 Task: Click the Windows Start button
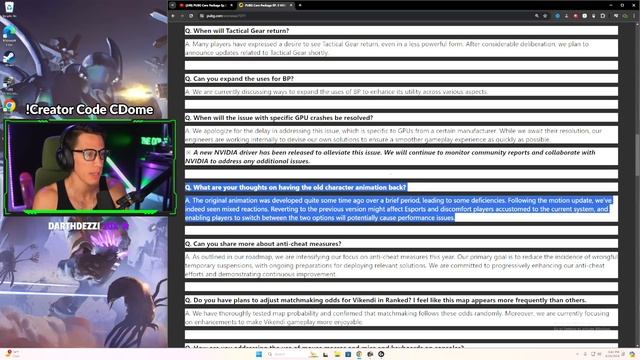pyautogui.click(x=259, y=354)
